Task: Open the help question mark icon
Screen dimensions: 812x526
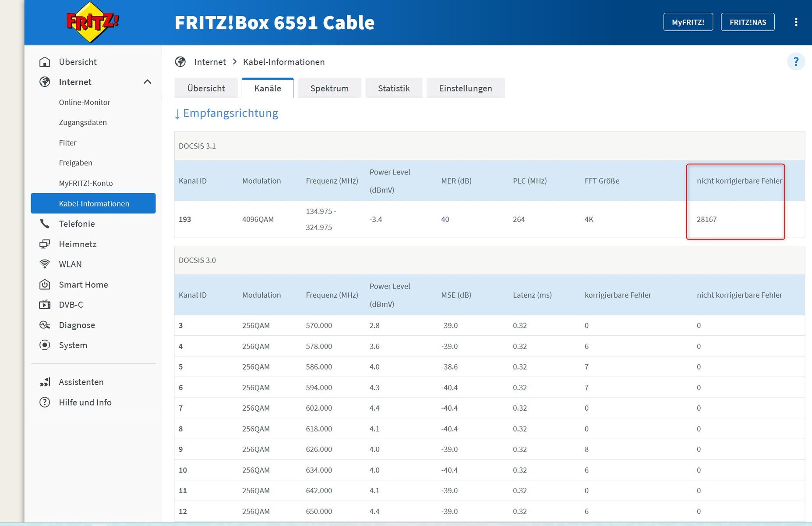Action: 796,62
